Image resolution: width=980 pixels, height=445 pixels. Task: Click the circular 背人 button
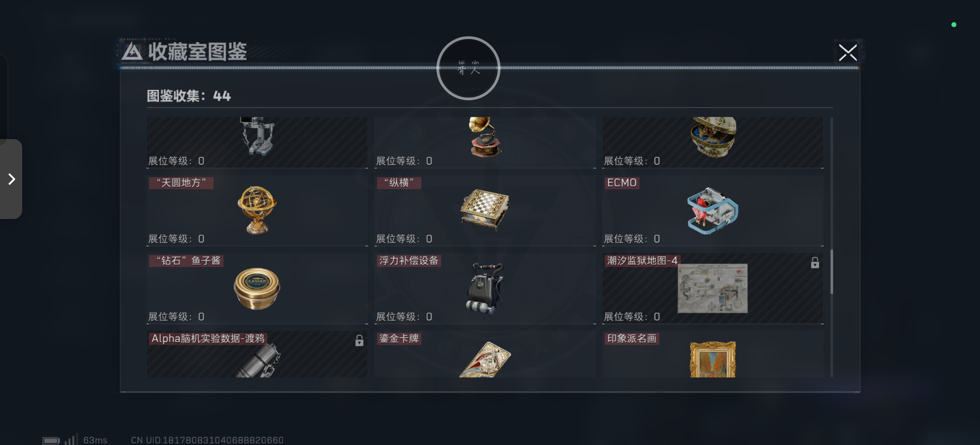468,68
